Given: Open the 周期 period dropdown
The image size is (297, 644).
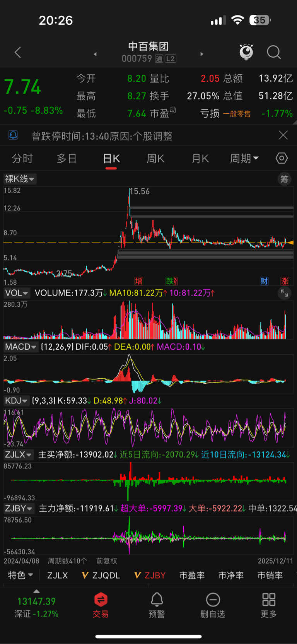Looking at the screenshot, I should (244, 158).
